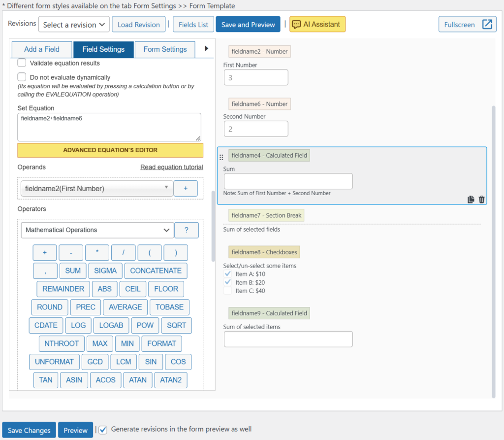Grab the fieldname4 drag handle icon
The image size is (504, 440).
coord(221,157)
